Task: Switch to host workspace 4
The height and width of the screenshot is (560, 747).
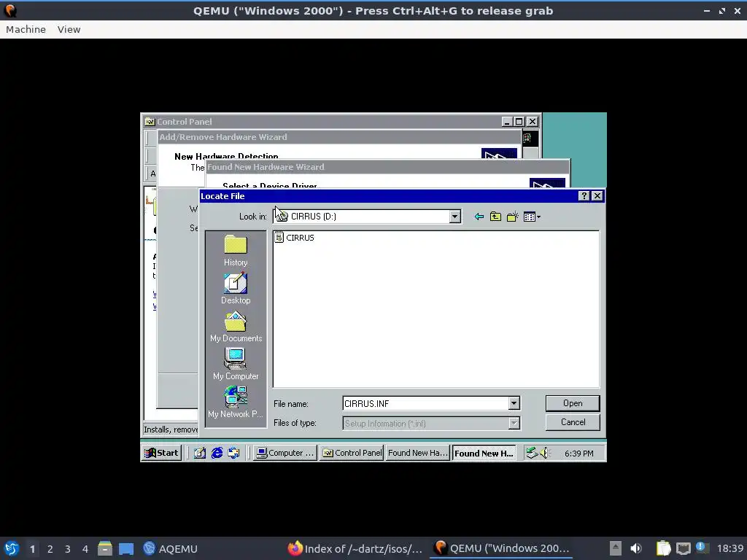Action: pyautogui.click(x=85, y=549)
